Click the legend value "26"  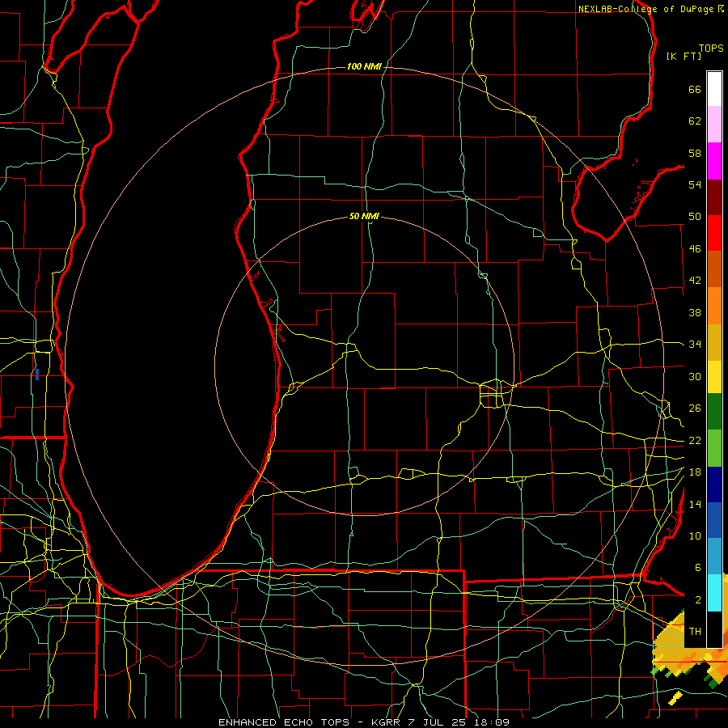pos(695,408)
